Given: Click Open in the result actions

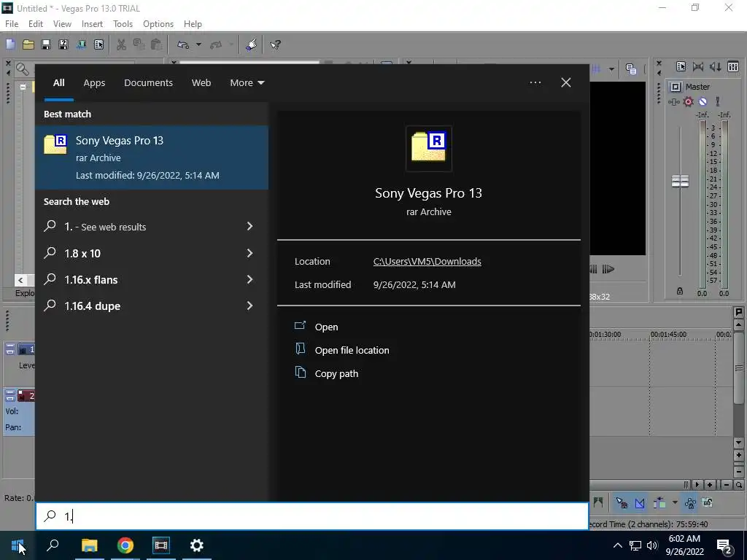Looking at the screenshot, I should [x=326, y=327].
